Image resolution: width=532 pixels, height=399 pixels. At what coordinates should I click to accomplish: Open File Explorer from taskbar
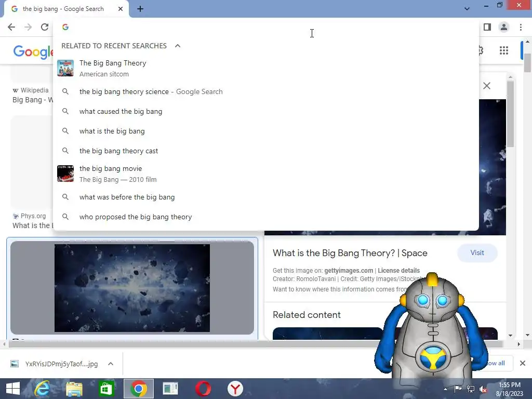[x=74, y=389]
